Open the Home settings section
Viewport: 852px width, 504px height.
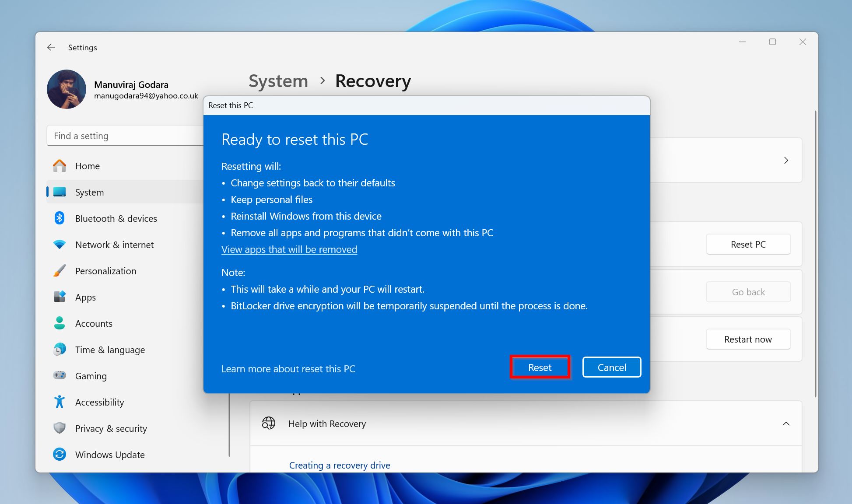(86, 166)
